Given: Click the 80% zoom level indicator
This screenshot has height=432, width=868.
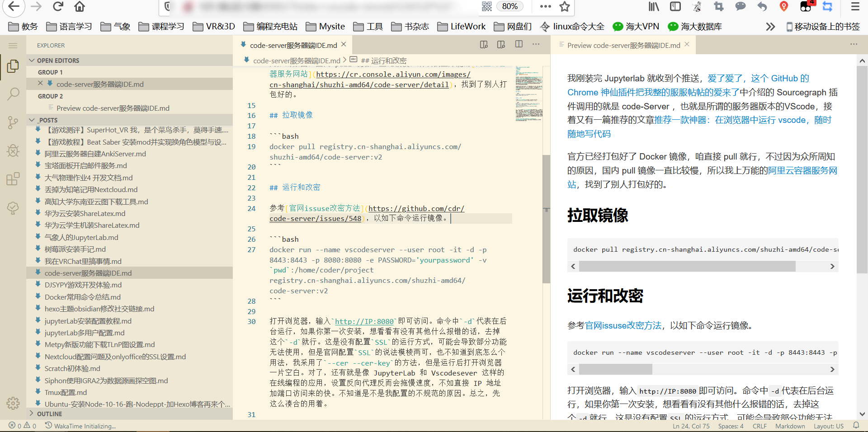Looking at the screenshot, I should [x=510, y=6].
